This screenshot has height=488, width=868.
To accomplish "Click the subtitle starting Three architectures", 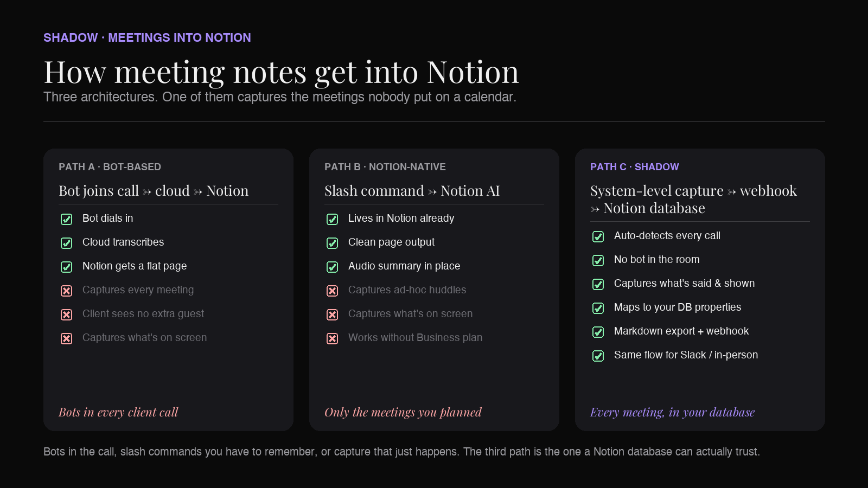I will click(x=280, y=97).
